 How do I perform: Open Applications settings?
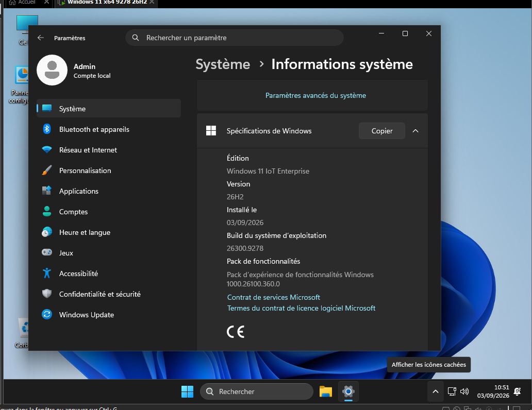pos(109,191)
